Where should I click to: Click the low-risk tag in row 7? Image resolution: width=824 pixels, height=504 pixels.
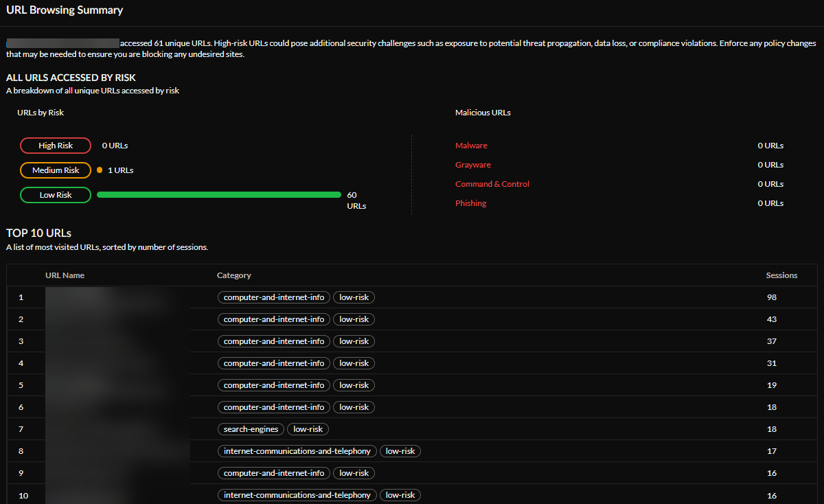(308, 429)
